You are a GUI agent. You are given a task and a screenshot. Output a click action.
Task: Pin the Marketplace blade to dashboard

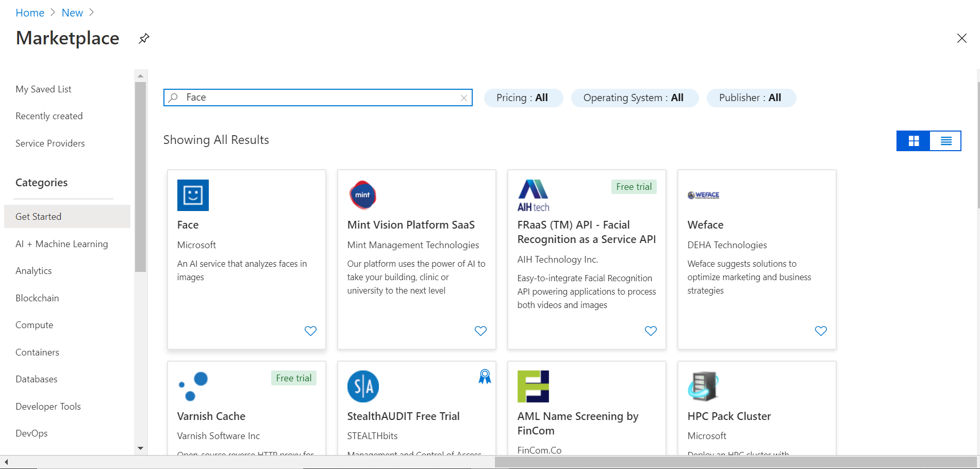point(144,39)
